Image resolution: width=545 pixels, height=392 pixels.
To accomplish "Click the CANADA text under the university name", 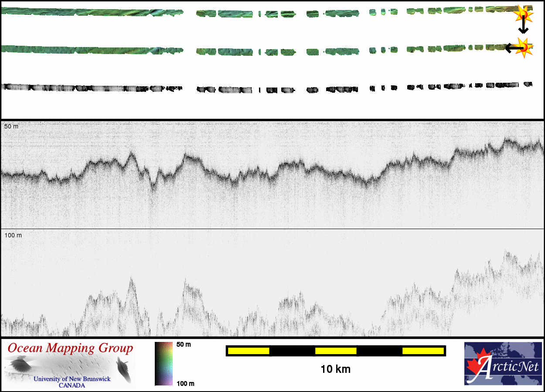I will 72,385.
